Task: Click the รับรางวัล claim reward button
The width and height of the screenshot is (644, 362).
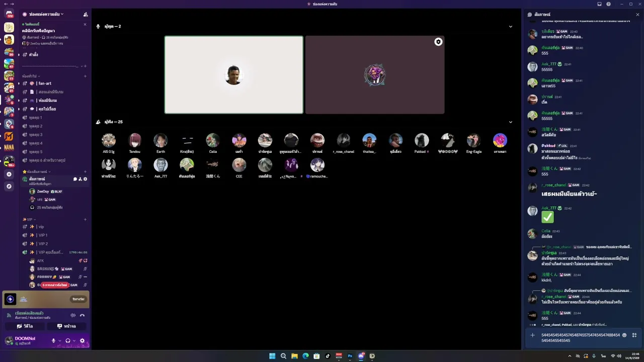Action: click(x=78, y=299)
